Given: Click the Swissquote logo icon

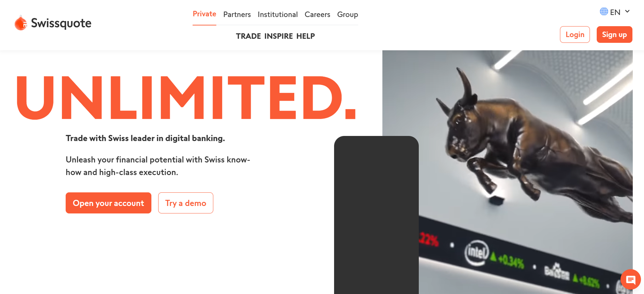Looking at the screenshot, I should point(21,23).
